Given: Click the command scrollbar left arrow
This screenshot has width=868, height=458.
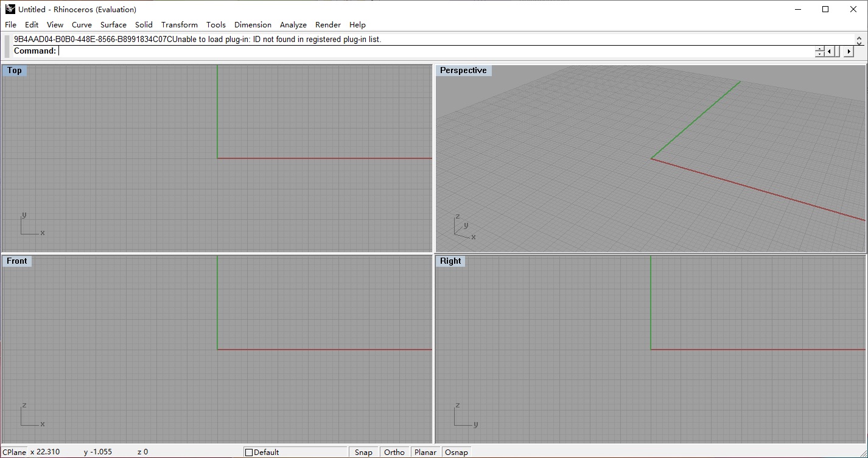Looking at the screenshot, I should tap(829, 52).
